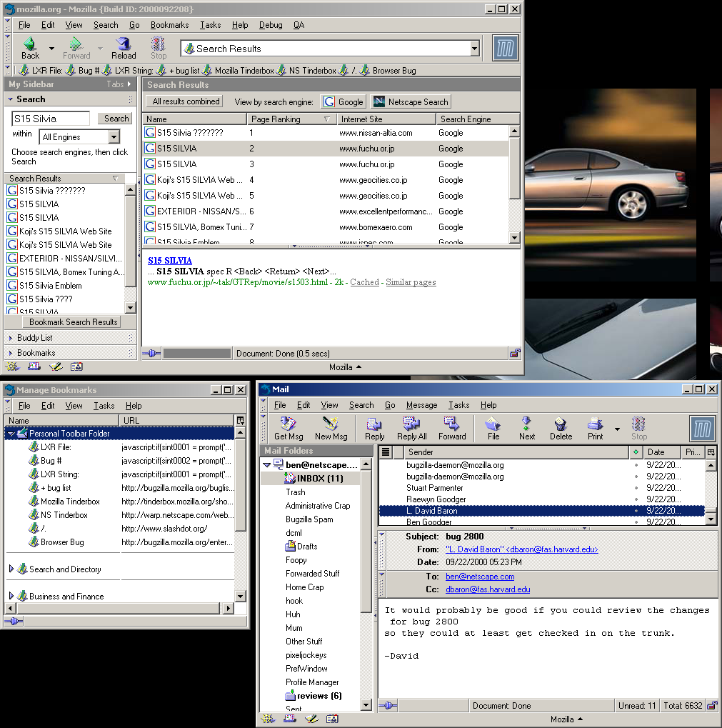Expand the Bookmarks panel in My Sidebar

[11, 353]
